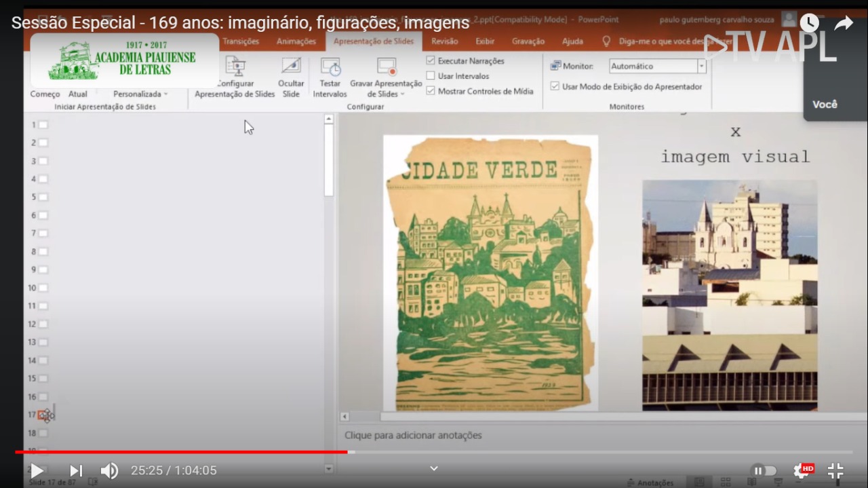Viewport: 868px width, 488px height.
Task: Click the Iniciar Apresentação de Slides group label
Action: pyautogui.click(x=105, y=107)
